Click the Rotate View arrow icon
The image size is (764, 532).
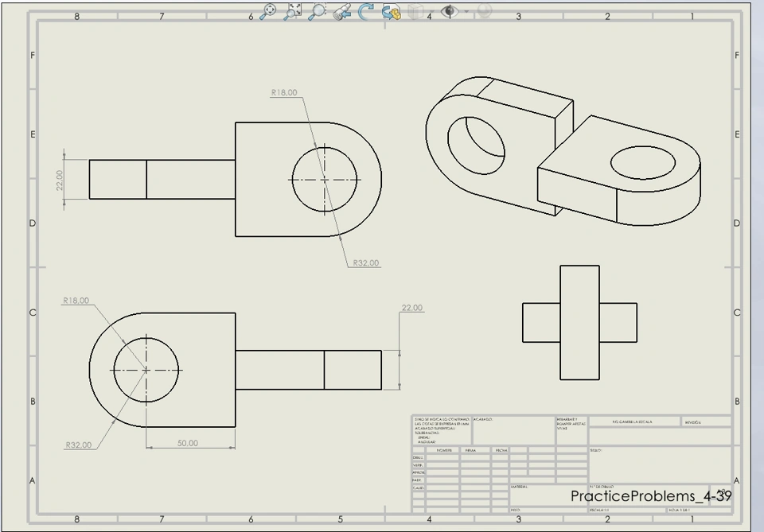[365, 11]
